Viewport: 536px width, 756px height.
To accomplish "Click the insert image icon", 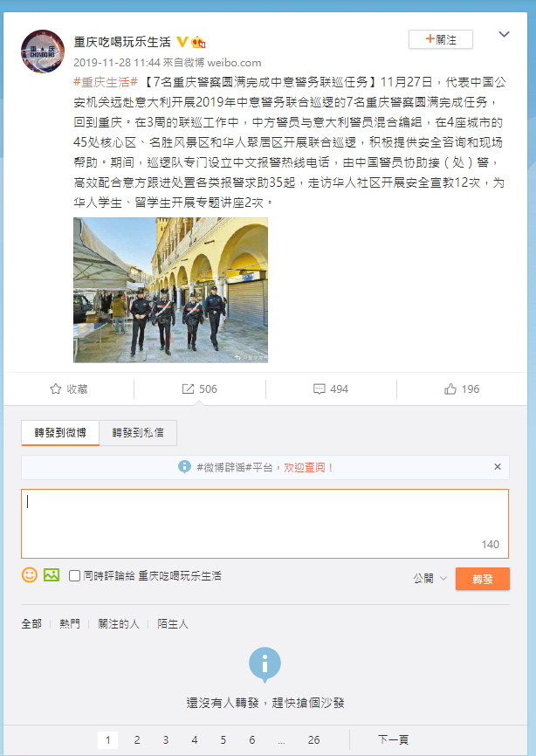I will click(x=52, y=574).
